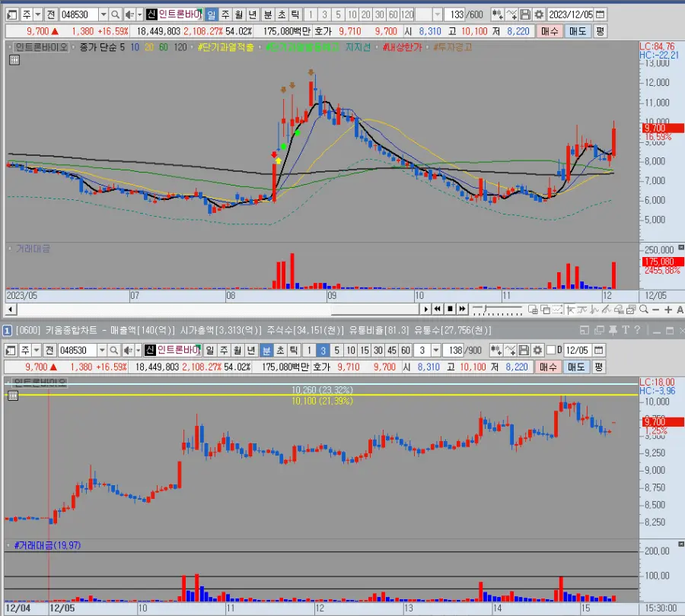Click the 'T' icon in the lower window title bar

[626, 331]
